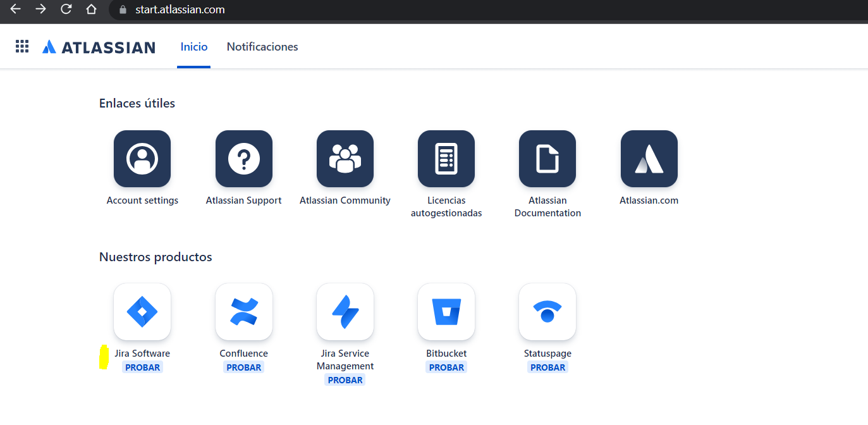868x425 pixels.
Task: Click the Enlaces útiles heading
Action: (137, 103)
